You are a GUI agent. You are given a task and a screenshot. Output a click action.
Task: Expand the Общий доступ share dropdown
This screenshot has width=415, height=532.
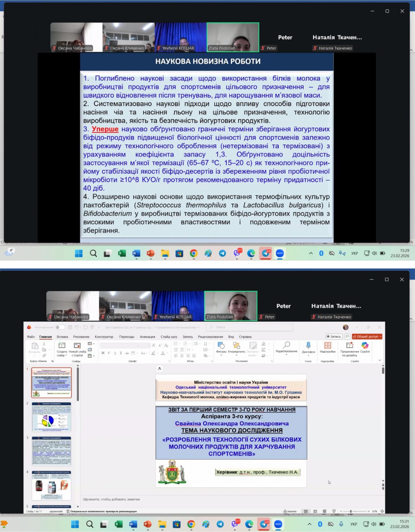(381, 336)
